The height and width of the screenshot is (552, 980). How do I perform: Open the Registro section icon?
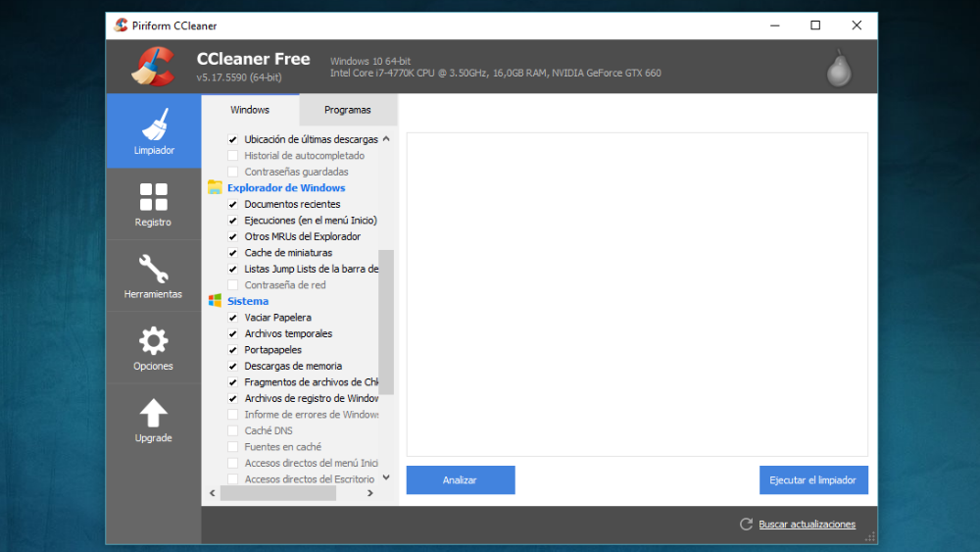pos(154,197)
